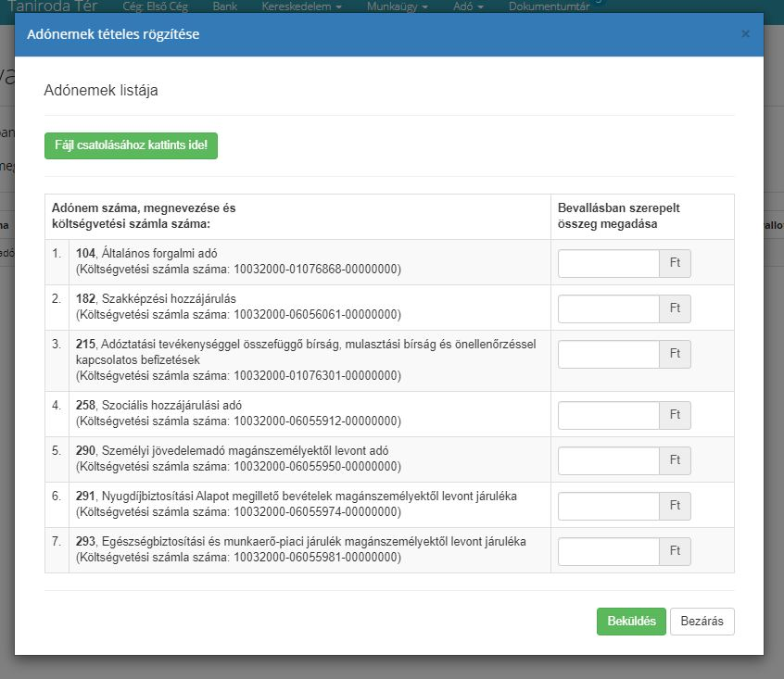Focus the amount field for tax 290

coord(608,460)
